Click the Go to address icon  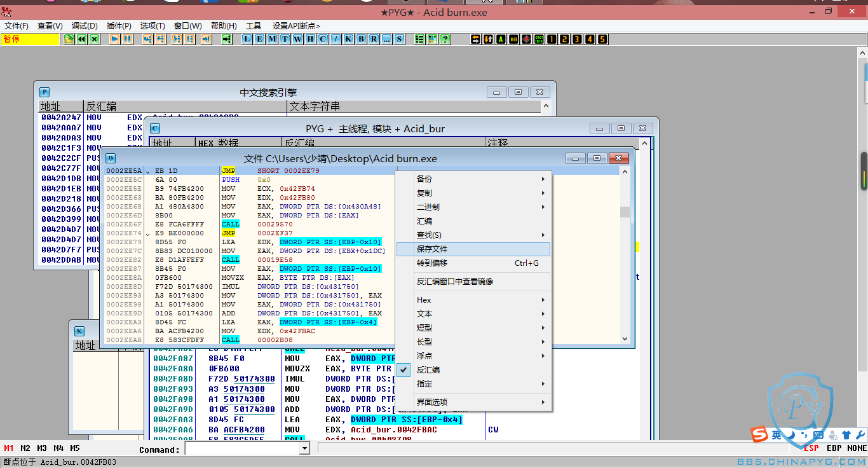pos(226,39)
